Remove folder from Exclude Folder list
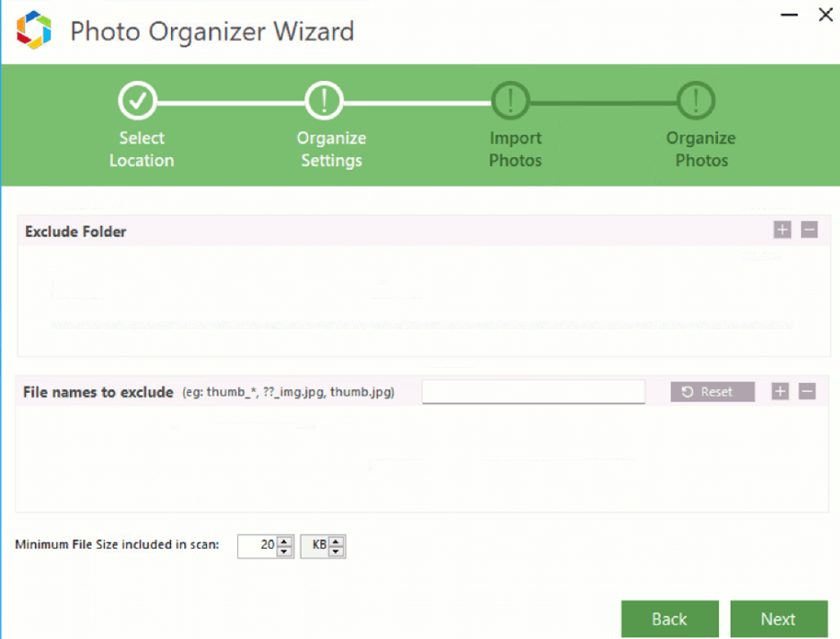Image resolution: width=840 pixels, height=639 pixels. (810, 230)
